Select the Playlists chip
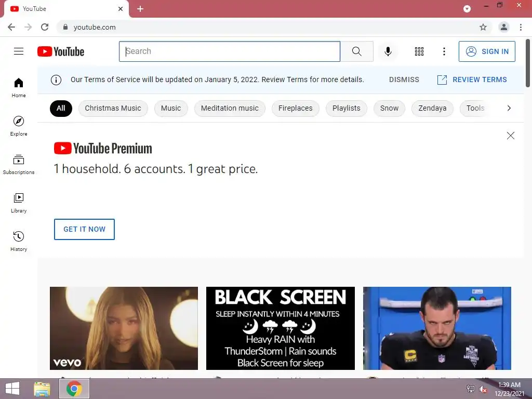Image resolution: width=532 pixels, height=399 pixels. (x=347, y=108)
